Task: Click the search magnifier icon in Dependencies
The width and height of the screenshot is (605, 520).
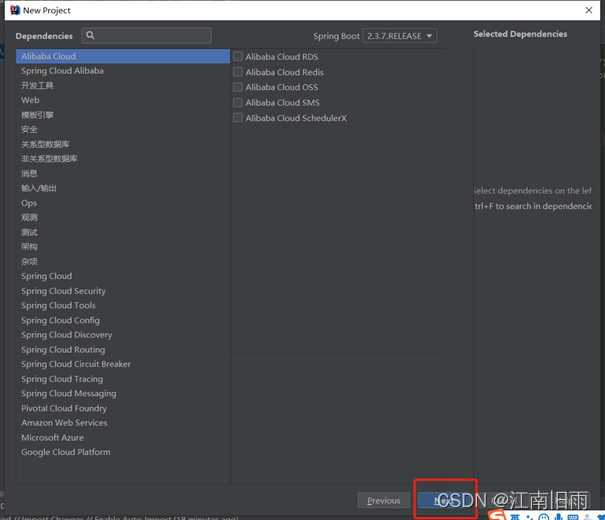Action: click(x=90, y=35)
